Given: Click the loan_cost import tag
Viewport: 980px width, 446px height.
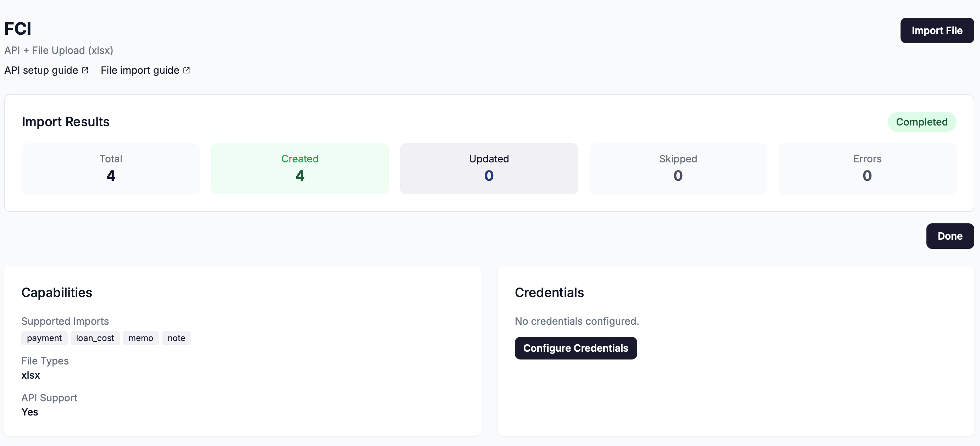Looking at the screenshot, I should pos(95,338).
